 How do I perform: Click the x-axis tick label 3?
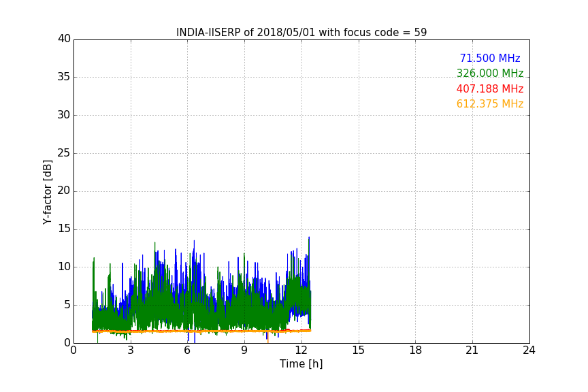click(131, 350)
